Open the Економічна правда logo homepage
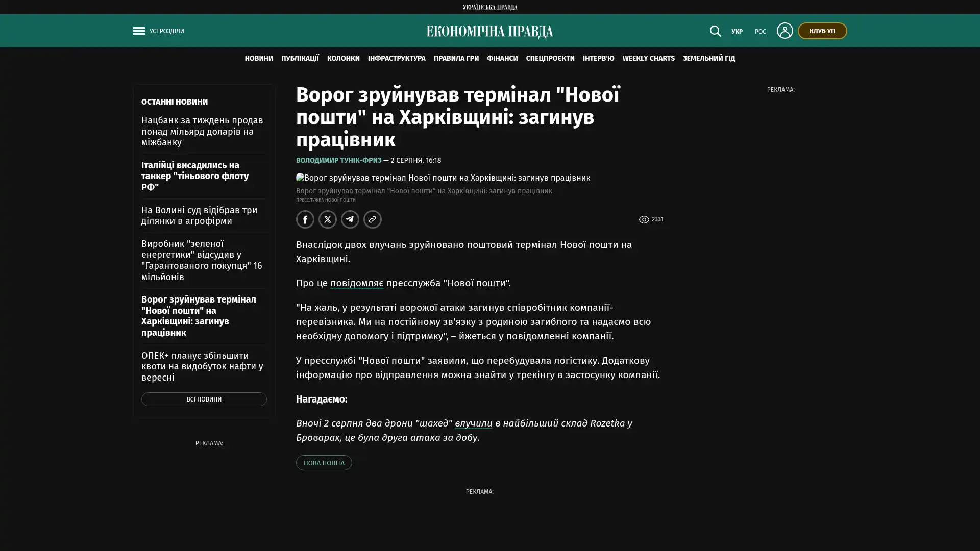 coord(490,31)
